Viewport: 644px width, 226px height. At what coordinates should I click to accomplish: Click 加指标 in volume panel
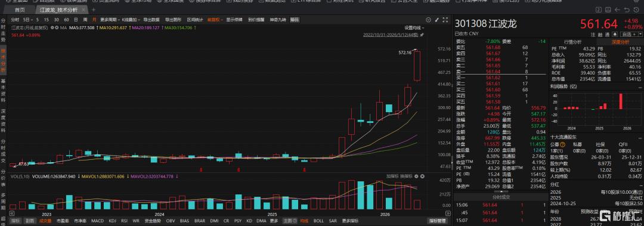point(392,176)
